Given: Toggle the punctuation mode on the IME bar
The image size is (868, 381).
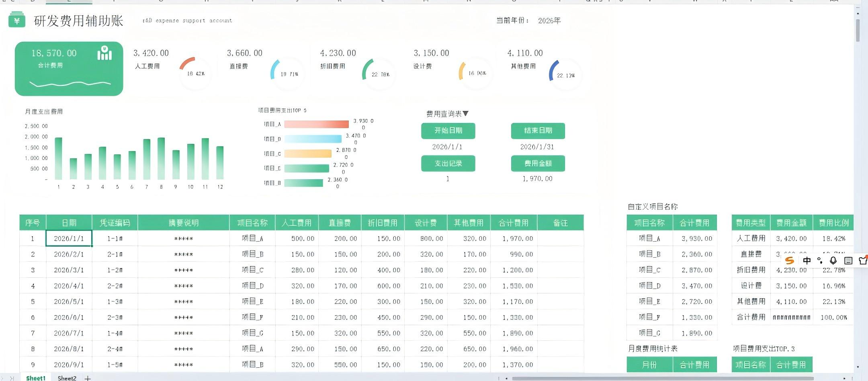Looking at the screenshot, I should (x=820, y=260).
